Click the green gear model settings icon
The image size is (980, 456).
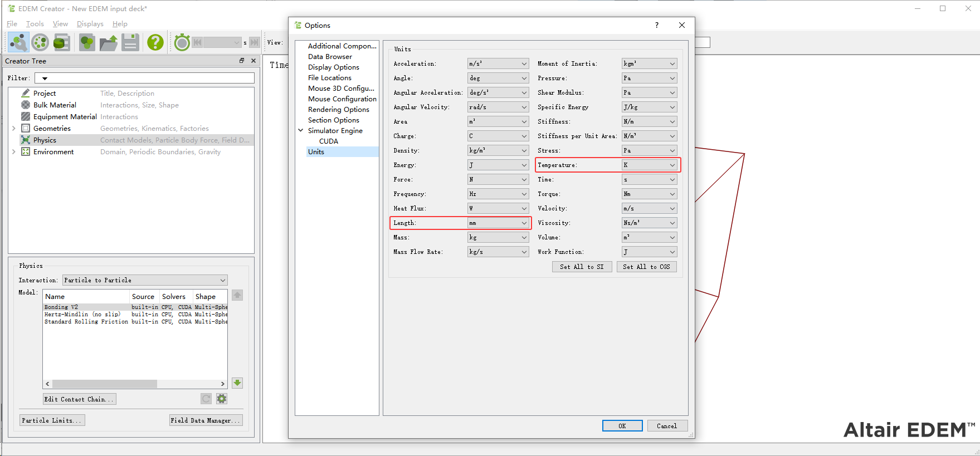(x=222, y=399)
